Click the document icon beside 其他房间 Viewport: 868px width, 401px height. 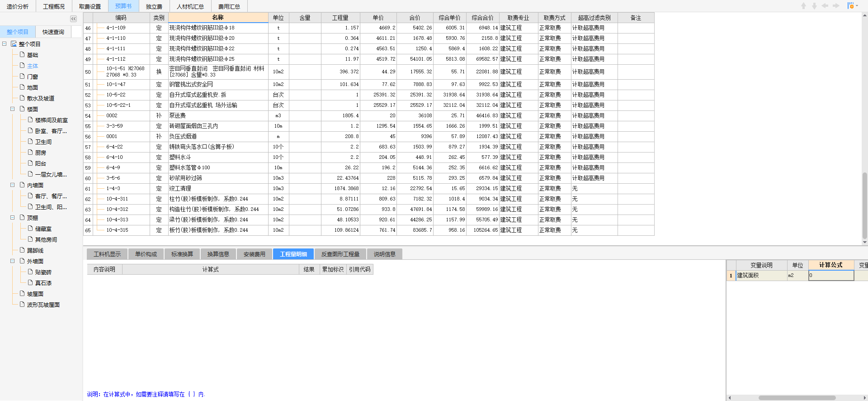point(30,239)
